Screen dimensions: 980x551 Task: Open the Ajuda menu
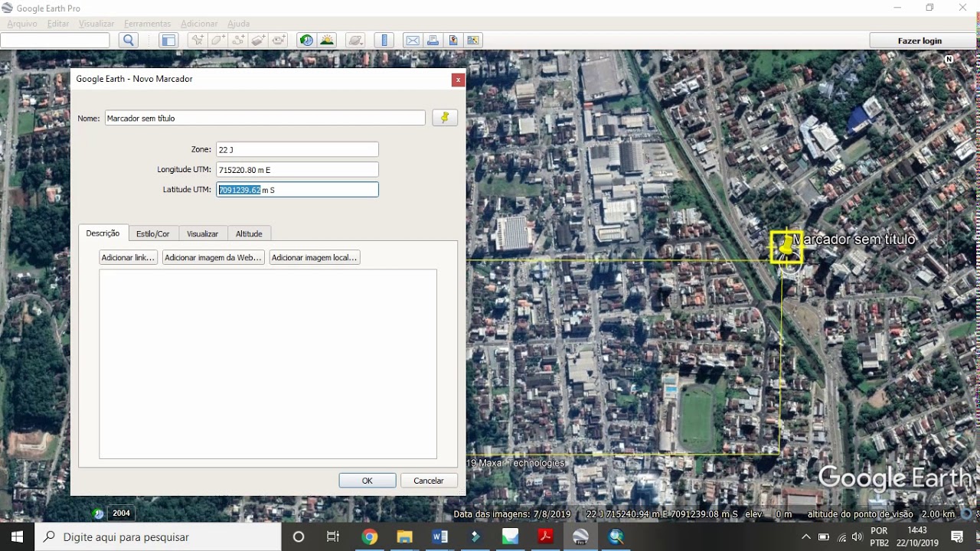(x=239, y=24)
